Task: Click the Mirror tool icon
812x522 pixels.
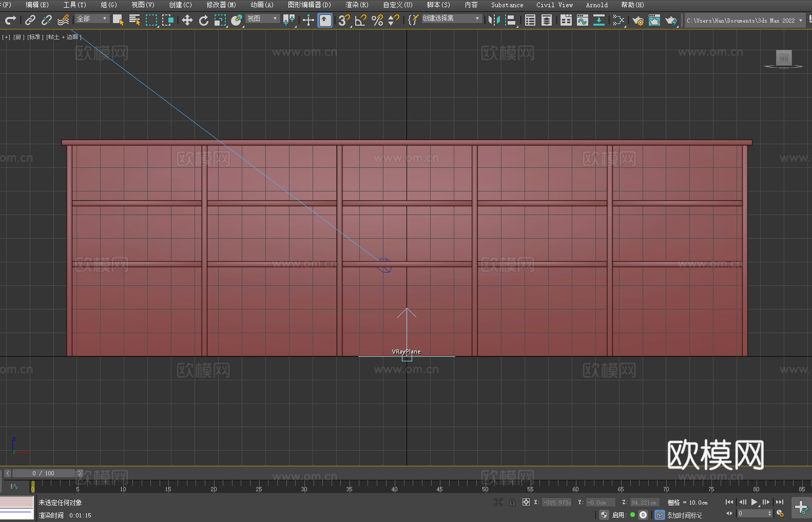Action: (x=494, y=20)
